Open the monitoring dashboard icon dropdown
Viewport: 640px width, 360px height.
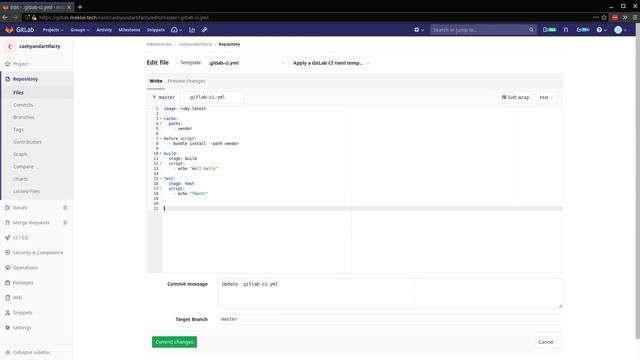pos(176,30)
